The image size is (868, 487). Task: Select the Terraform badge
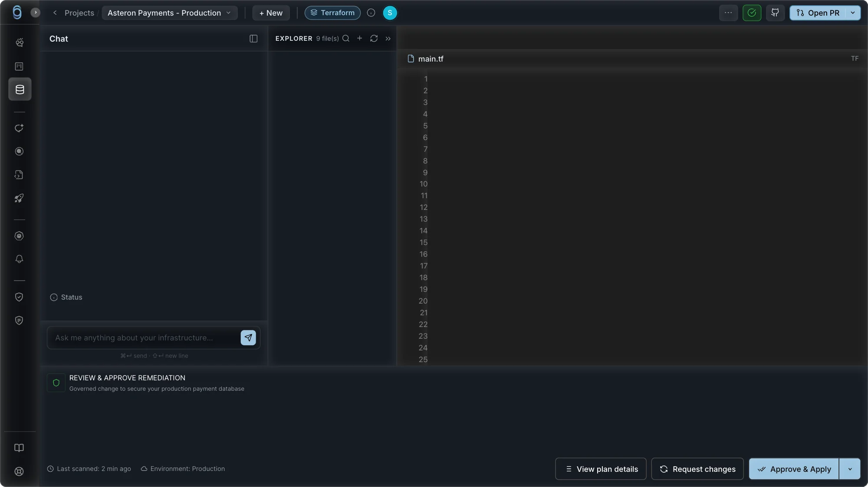click(332, 13)
